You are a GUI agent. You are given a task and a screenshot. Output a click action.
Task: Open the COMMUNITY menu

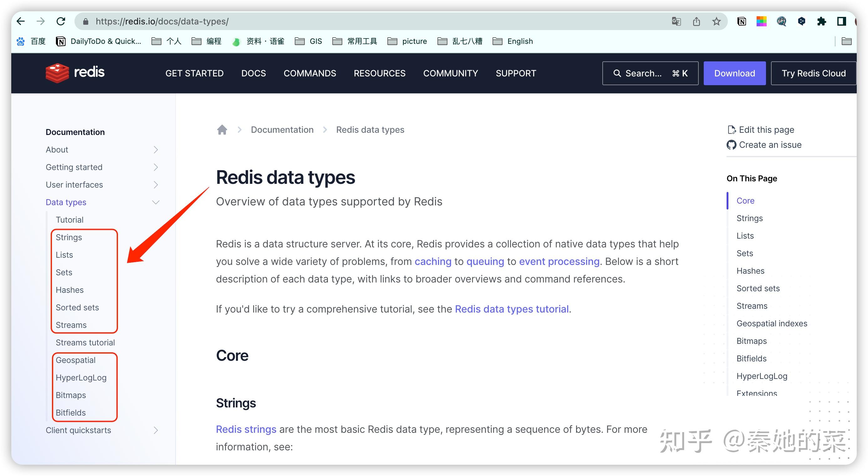click(x=451, y=73)
